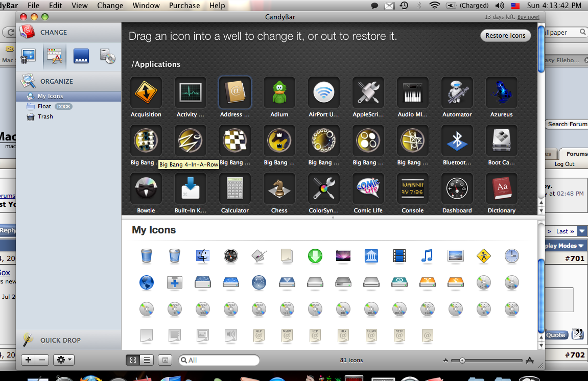Click the Bowtie application icon
Viewport: 588px width, 381px height.
click(146, 188)
